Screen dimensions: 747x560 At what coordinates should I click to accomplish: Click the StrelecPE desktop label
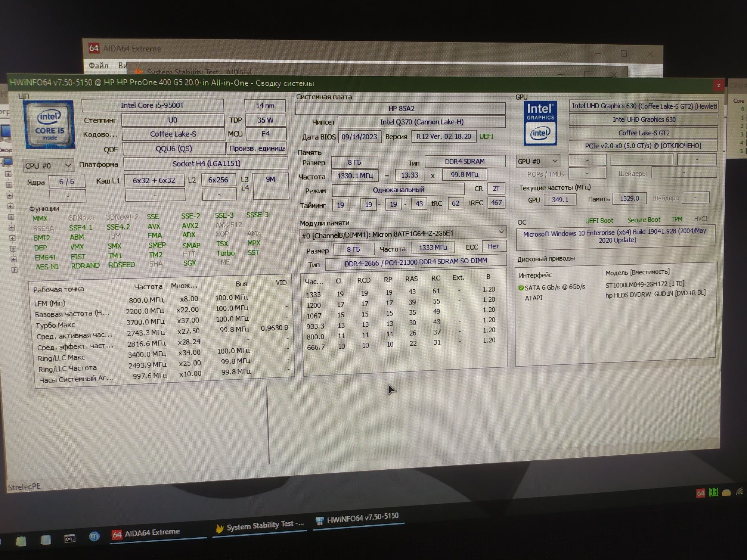(x=24, y=487)
